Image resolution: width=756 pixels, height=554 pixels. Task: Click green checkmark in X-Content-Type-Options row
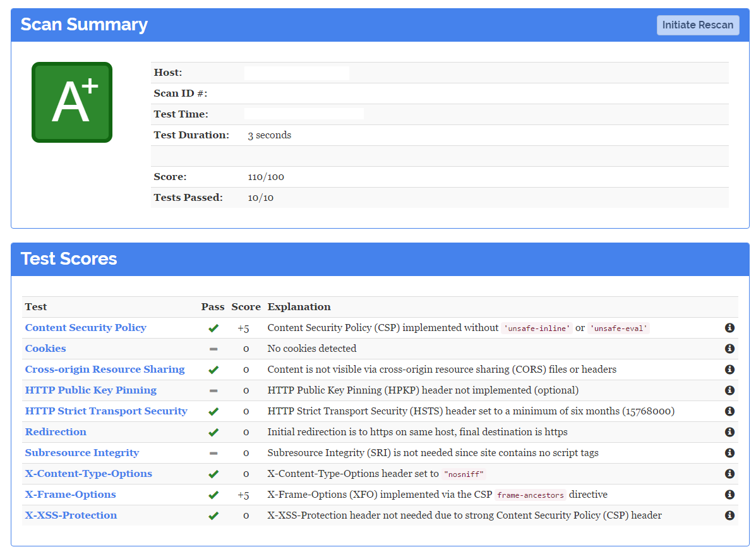[213, 474]
